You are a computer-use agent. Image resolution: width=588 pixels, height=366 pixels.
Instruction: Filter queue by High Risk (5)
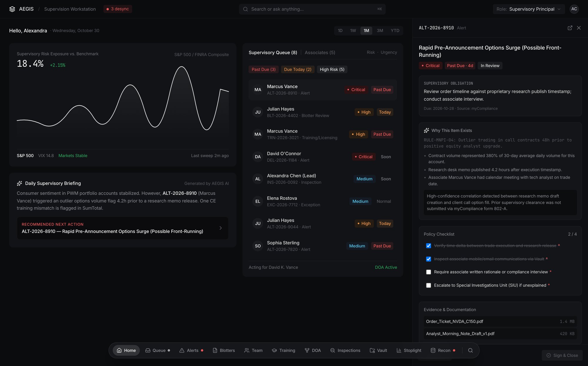pos(332,69)
